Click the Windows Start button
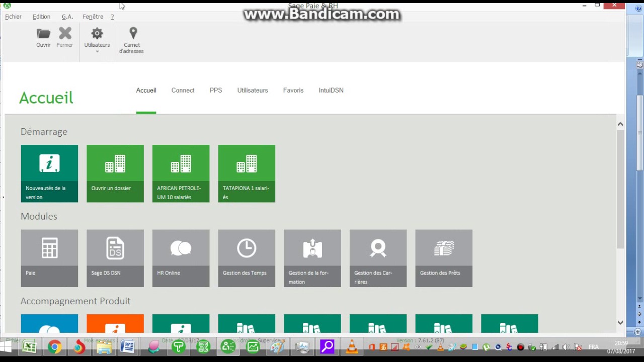Viewport: 644px width, 362px height. [6, 347]
